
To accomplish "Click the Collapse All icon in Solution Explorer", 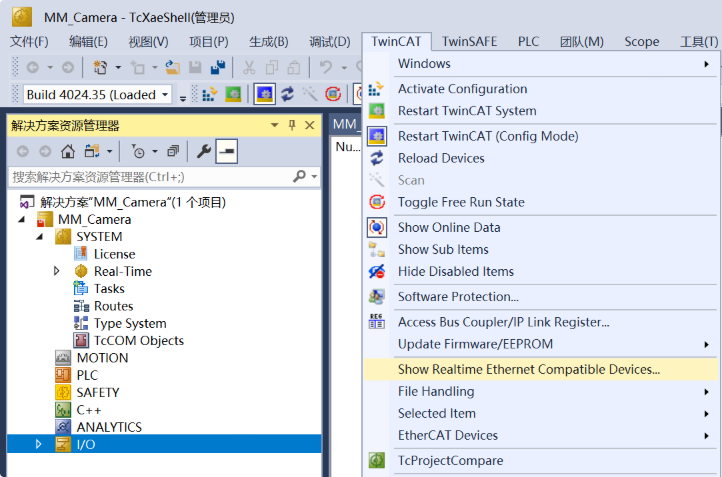I will click(173, 151).
